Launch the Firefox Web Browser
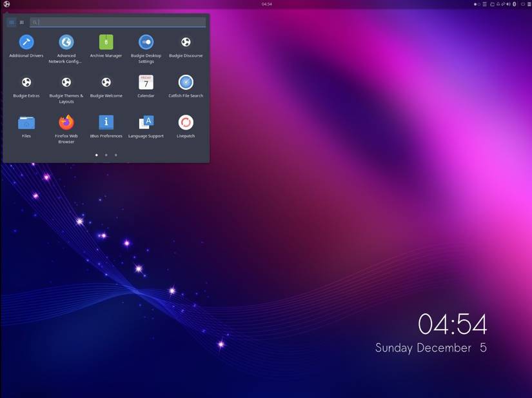 click(66, 123)
